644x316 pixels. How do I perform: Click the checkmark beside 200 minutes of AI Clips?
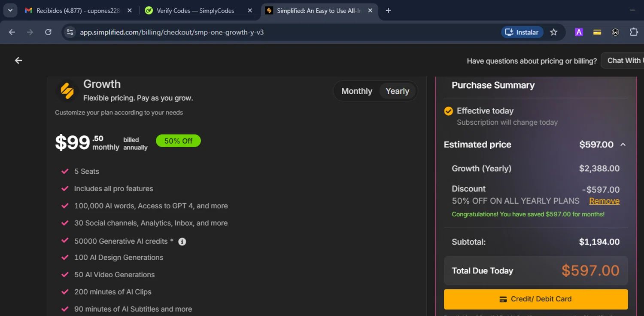tap(65, 292)
